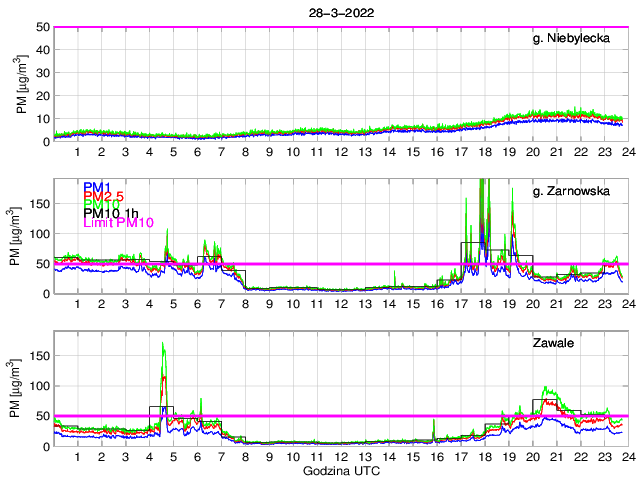Click the 50 y-axis value in Niebylecka plot

[43, 28]
